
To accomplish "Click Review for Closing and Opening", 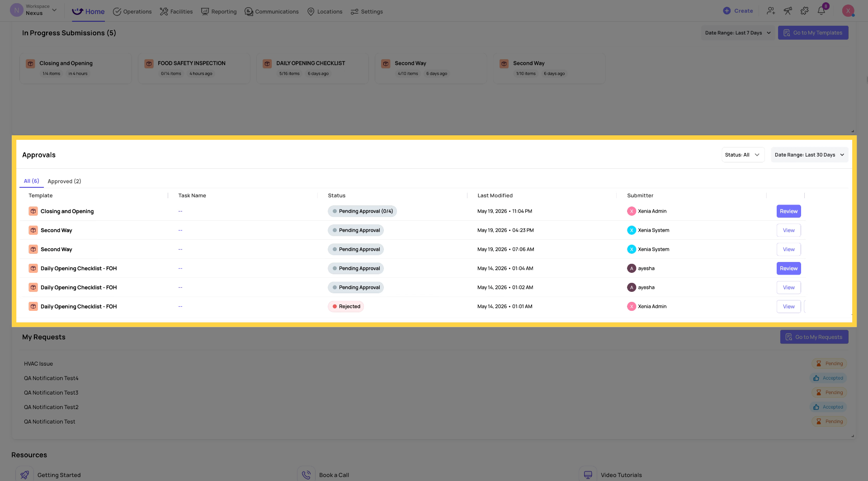I will pyautogui.click(x=788, y=211).
